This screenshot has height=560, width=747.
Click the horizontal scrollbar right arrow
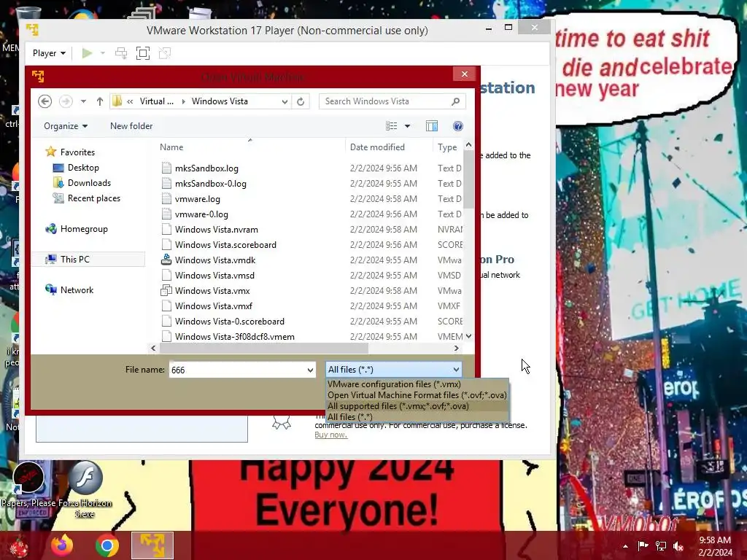coord(457,348)
